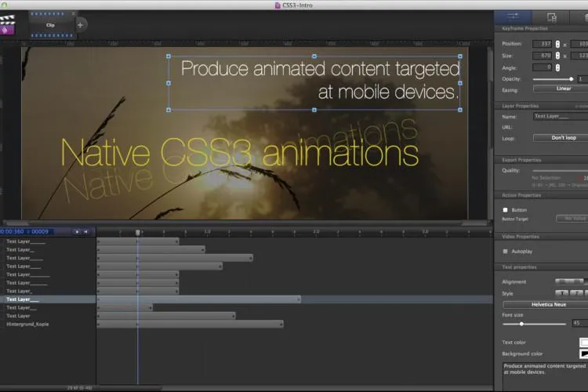Click the timeline play button
The height and width of the screenshot is (392, 588).
pos(77,232)
